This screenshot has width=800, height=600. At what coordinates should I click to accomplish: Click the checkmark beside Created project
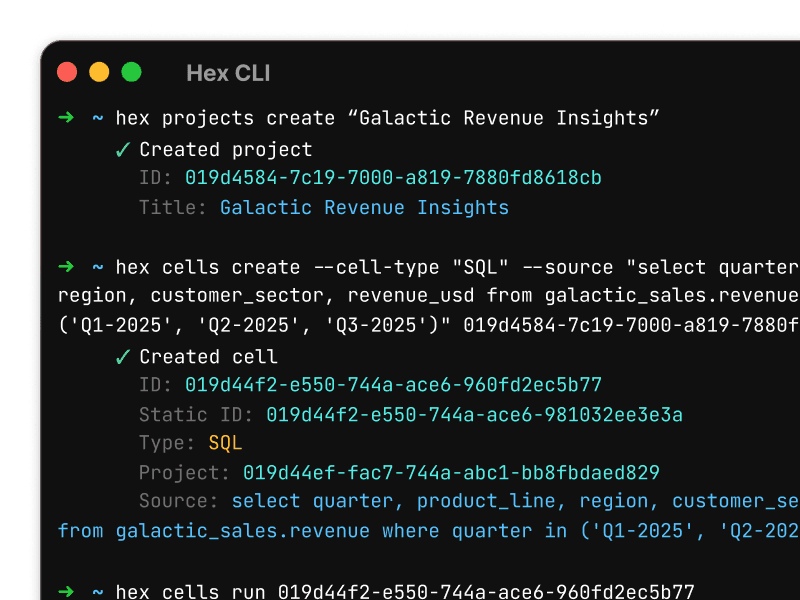pos(123,150)
